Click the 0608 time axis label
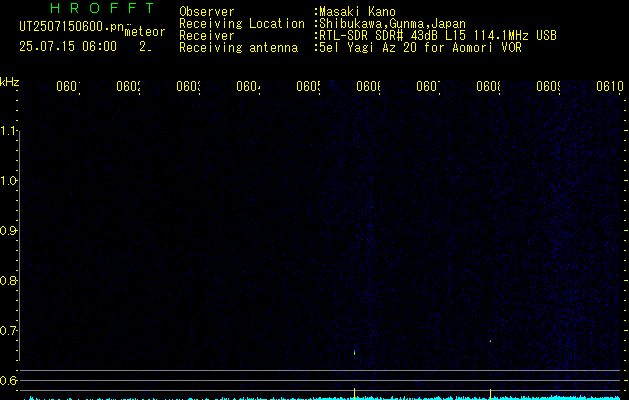Viewport: 629px width, 400px height. (x=488, y=86)
